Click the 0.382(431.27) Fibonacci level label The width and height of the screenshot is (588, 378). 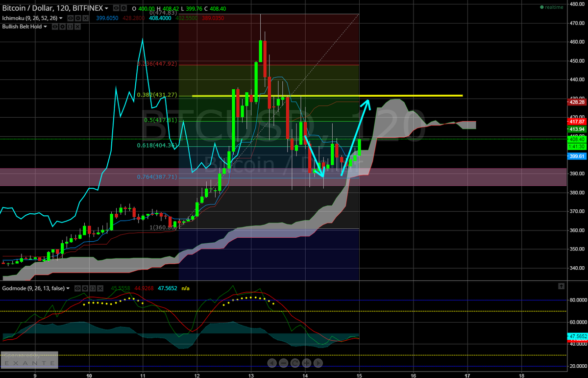tap(157, 95)
